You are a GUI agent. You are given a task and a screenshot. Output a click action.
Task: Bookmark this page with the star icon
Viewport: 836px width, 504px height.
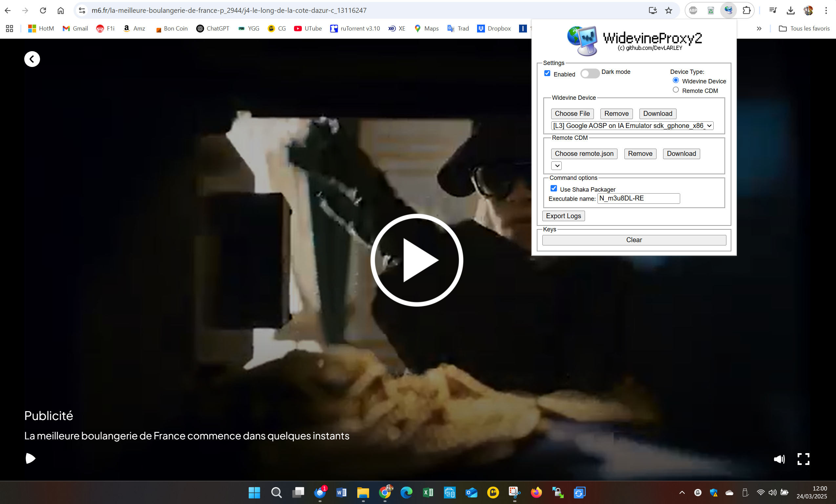point(668,10)
